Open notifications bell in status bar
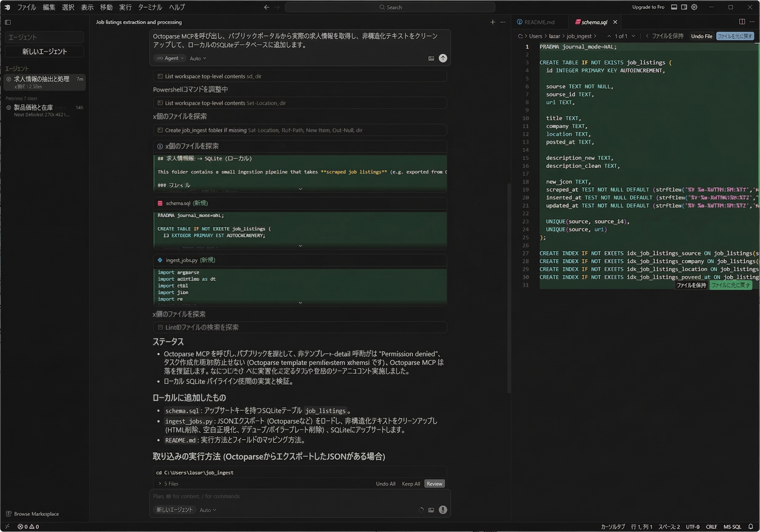760x532 pixels. [750, 526]
